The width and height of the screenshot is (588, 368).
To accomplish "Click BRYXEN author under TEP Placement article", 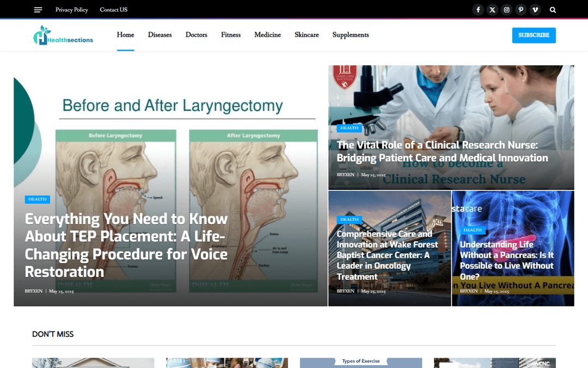I will (33, 291).
